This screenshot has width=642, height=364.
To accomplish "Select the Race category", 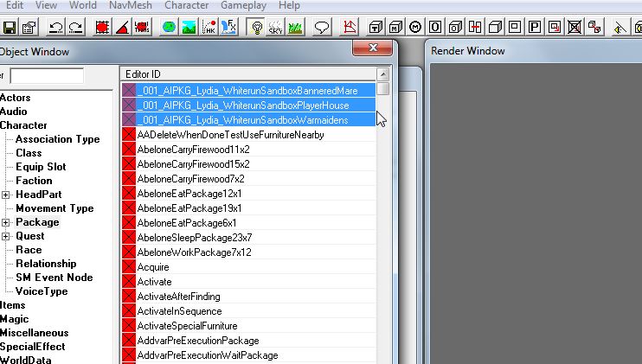I will tap(29, 250).
